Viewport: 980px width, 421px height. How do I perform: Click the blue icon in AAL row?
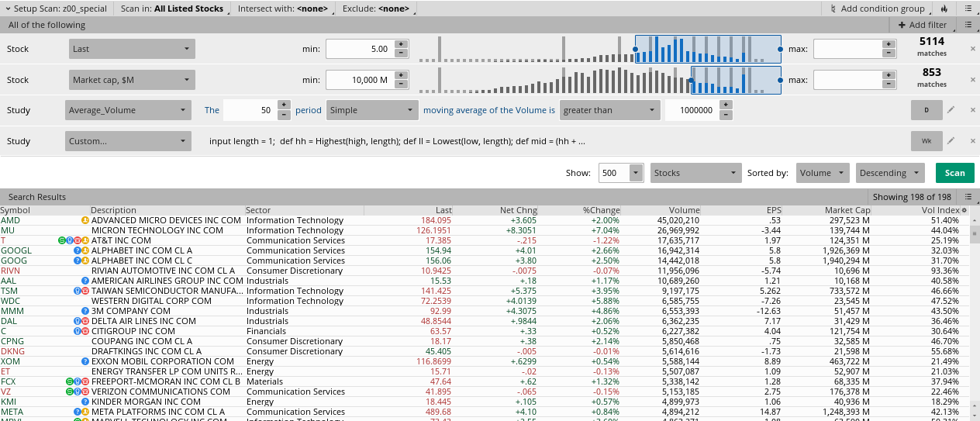click(x=85, y=281)
